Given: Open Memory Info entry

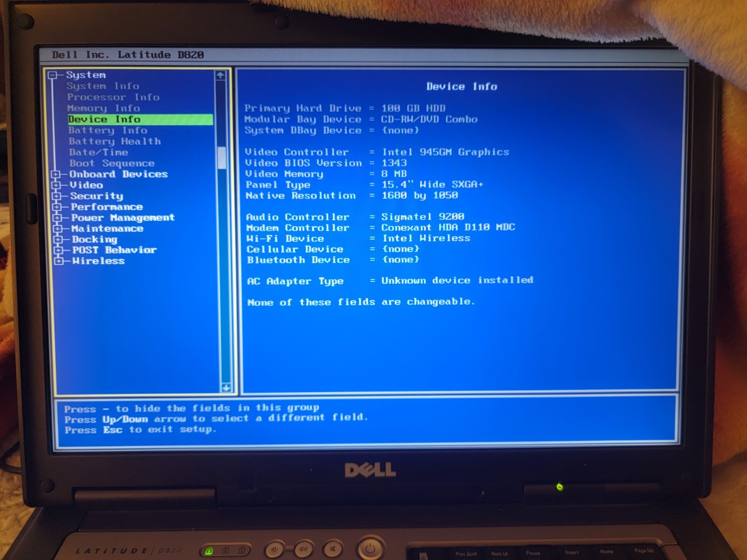Looking at the screenshot, I should click(104, 108).
